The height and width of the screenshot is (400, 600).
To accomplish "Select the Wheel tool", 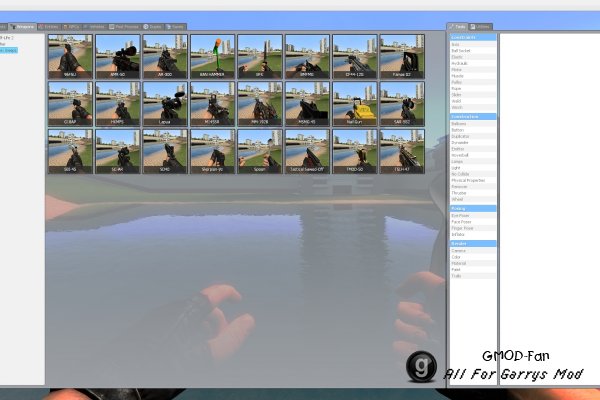I will coord(473,199).
